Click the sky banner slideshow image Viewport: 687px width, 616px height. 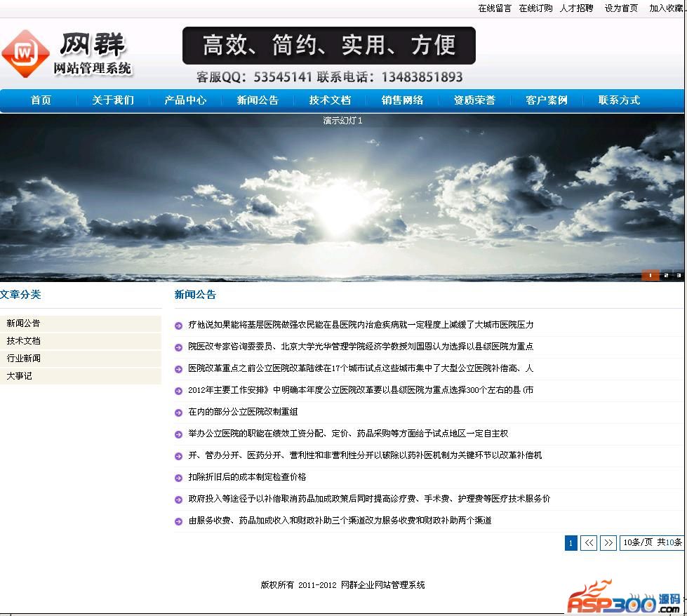(342, 197)
